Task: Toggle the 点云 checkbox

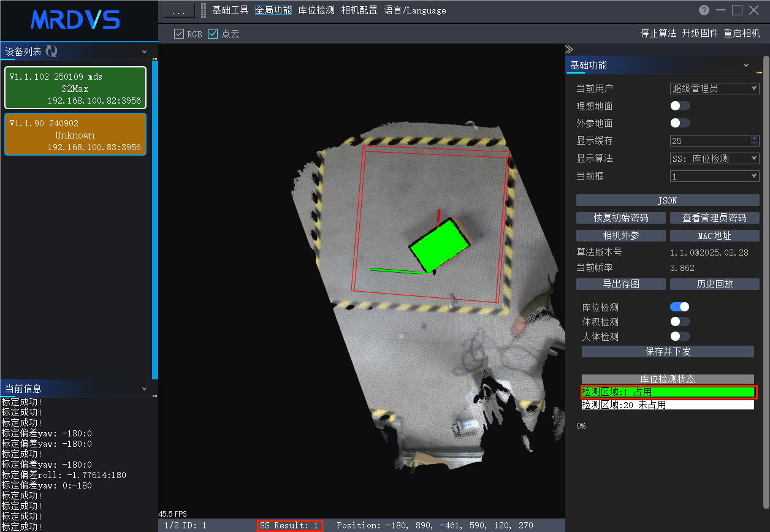Action: pos(213,34)
